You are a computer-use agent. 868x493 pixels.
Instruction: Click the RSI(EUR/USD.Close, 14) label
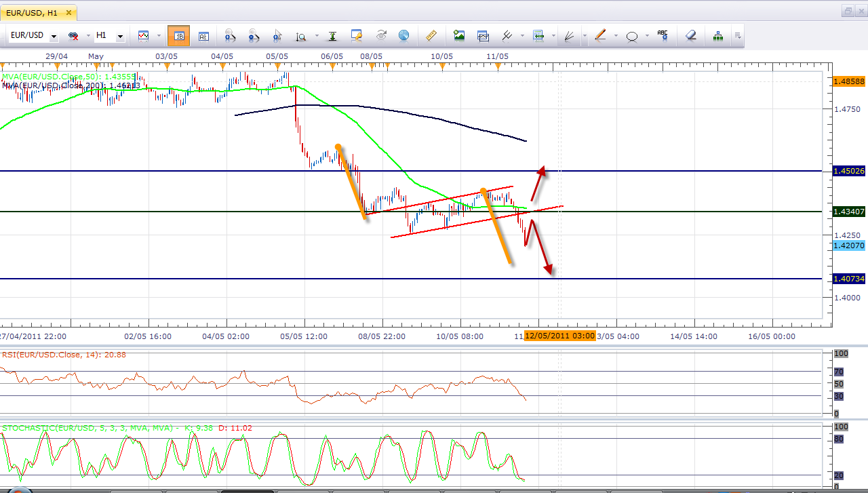[x=64, y=354]
